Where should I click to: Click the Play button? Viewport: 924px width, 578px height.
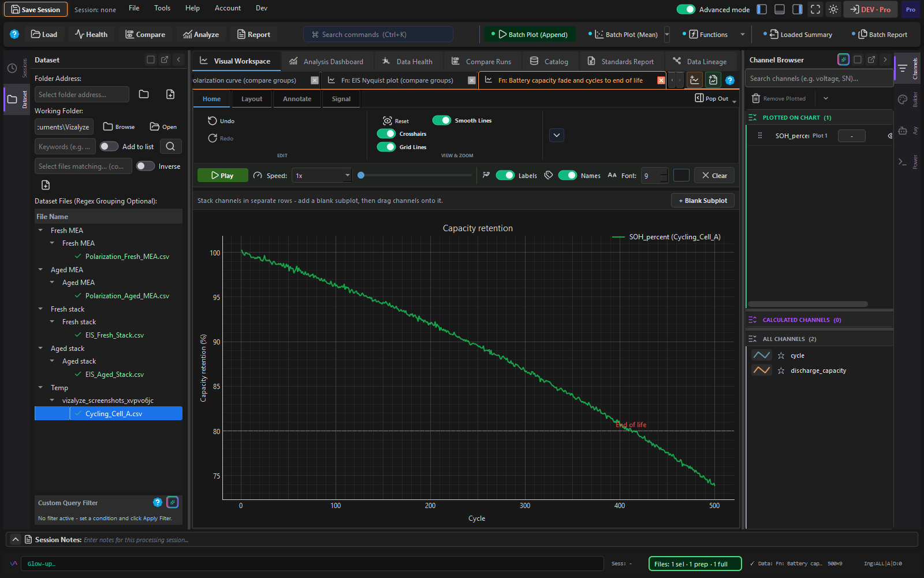[223, 175]
